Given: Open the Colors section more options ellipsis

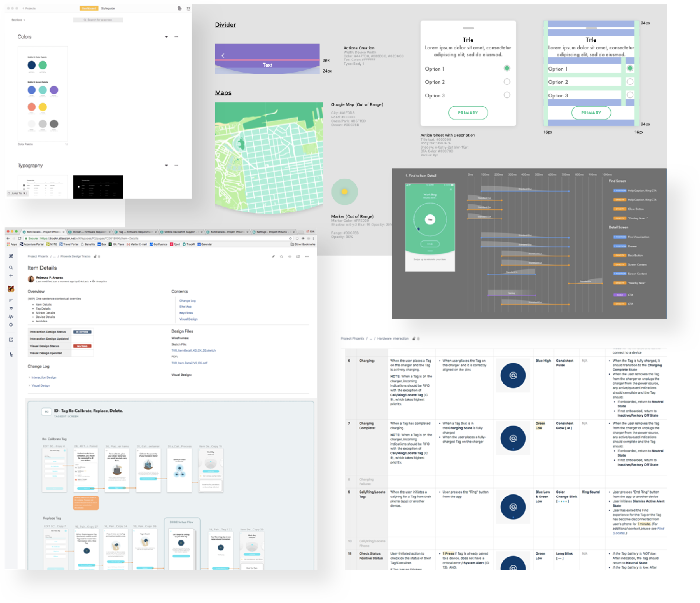Looking at the screenshot, I should tap(176, 36).
